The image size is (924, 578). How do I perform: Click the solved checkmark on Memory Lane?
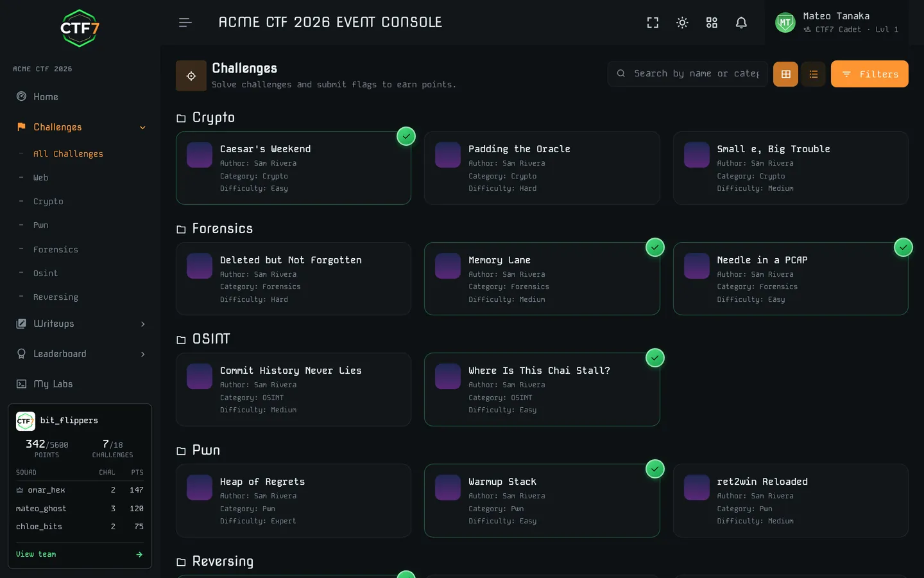pyautogui.click(x=655, y=247)
